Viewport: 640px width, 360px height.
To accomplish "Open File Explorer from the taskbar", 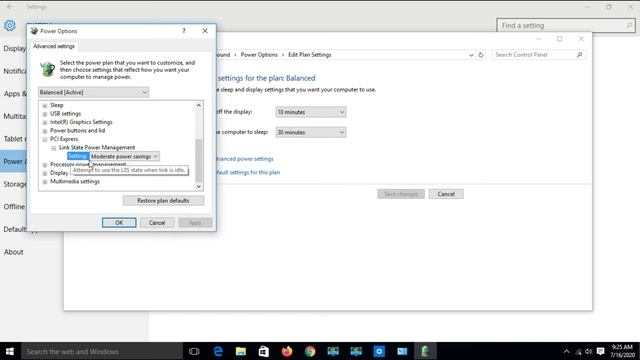I will tap(241, 351).
